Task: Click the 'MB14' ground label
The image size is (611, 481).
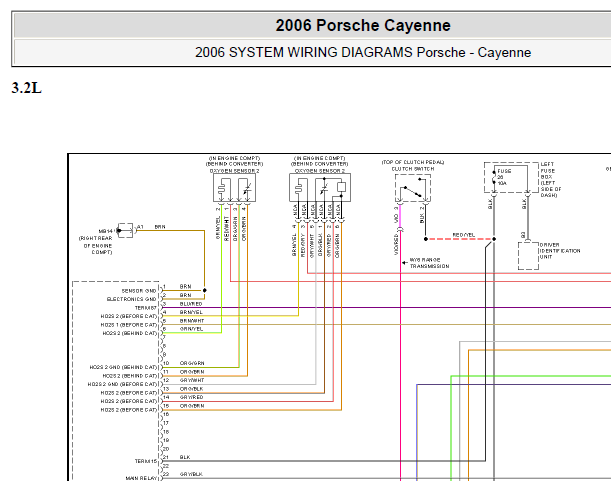Action: tap(106, 231)
